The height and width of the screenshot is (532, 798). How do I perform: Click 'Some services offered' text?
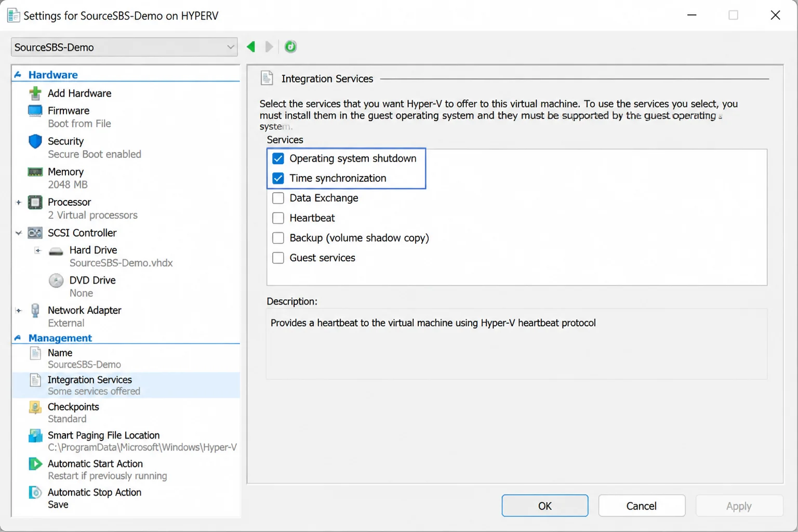(x=94, y=391)
